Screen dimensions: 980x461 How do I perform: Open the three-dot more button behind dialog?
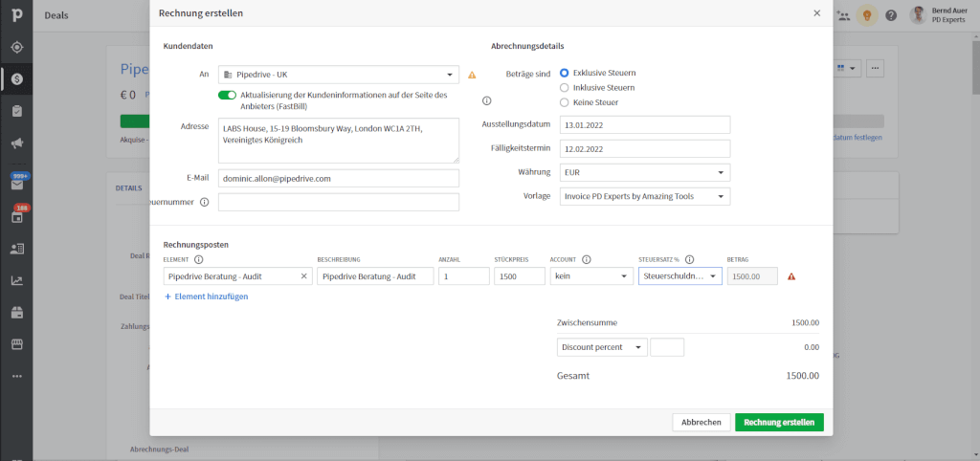coord(875,68)
